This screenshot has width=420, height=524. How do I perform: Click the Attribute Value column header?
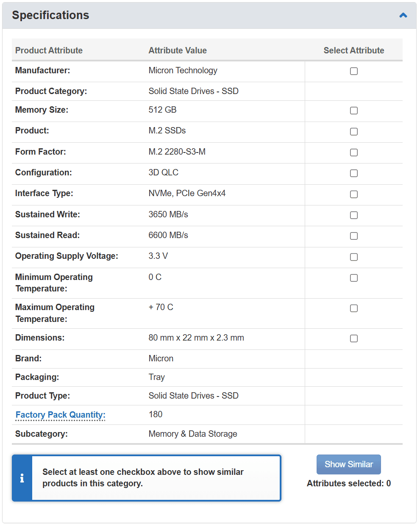pos(178,50)
